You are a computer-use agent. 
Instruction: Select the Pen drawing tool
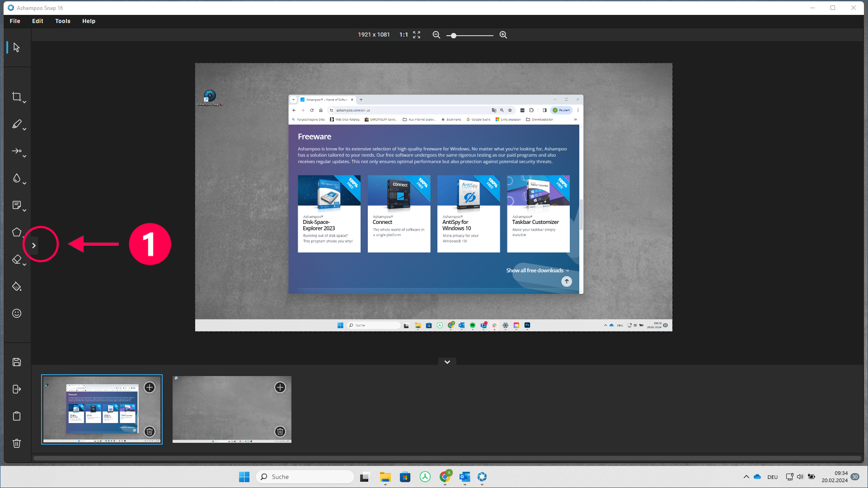coord(17,124)
